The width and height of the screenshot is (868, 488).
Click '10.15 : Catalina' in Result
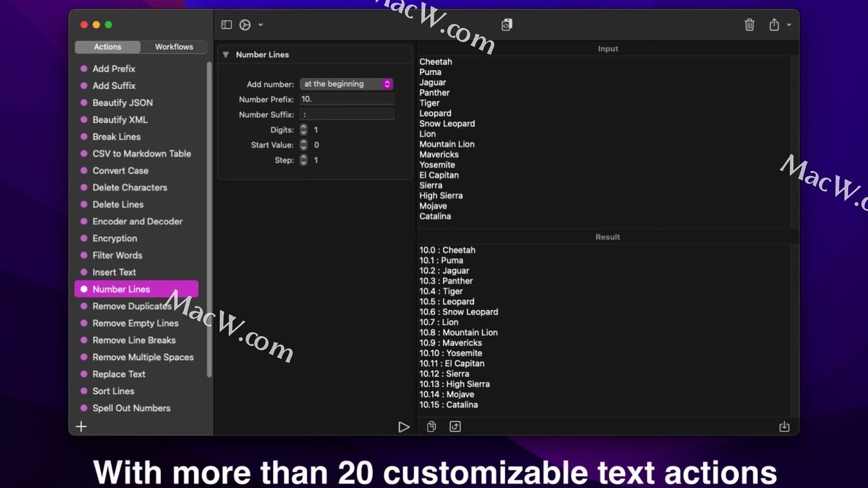click(449, 405)
